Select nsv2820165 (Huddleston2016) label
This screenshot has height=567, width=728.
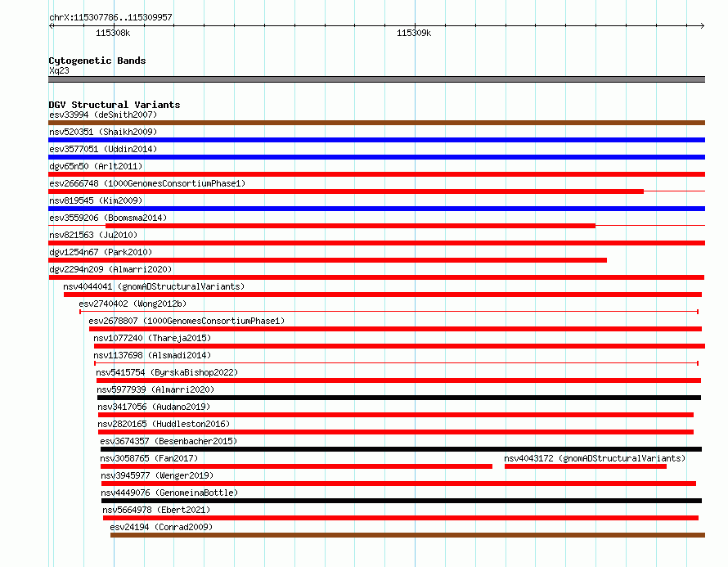[164, 424]
